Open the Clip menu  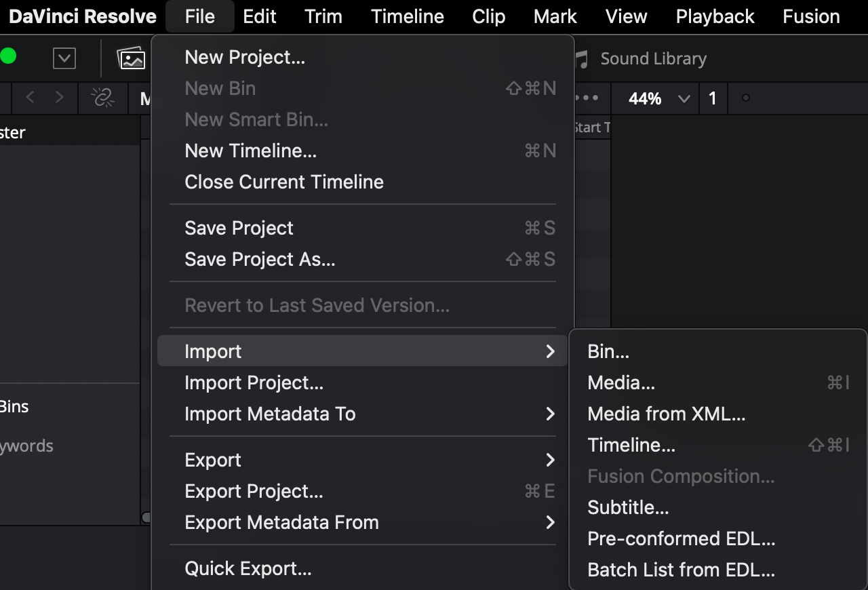489,16
